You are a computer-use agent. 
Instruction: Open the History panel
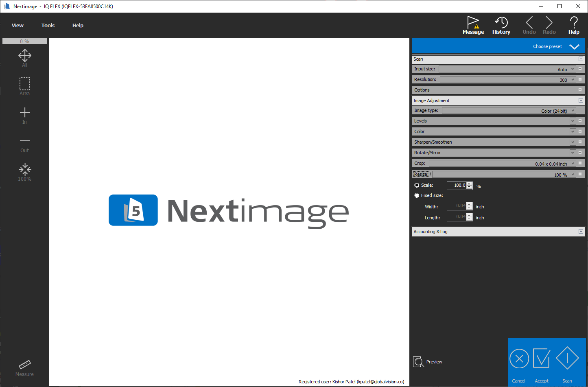pyautogui.click(x=501, y=24)
